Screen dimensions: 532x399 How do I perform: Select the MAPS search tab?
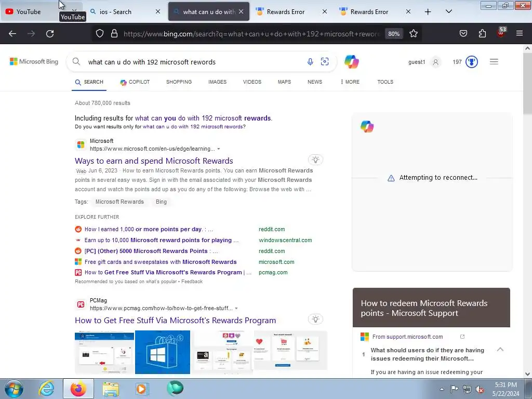point(284,82)
